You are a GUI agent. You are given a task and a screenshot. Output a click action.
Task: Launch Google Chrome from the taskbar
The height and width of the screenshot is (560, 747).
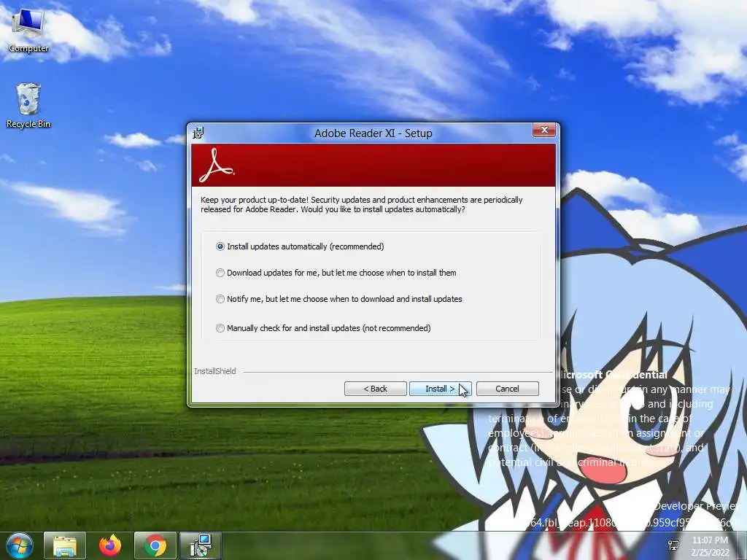[x=155, y=545]
